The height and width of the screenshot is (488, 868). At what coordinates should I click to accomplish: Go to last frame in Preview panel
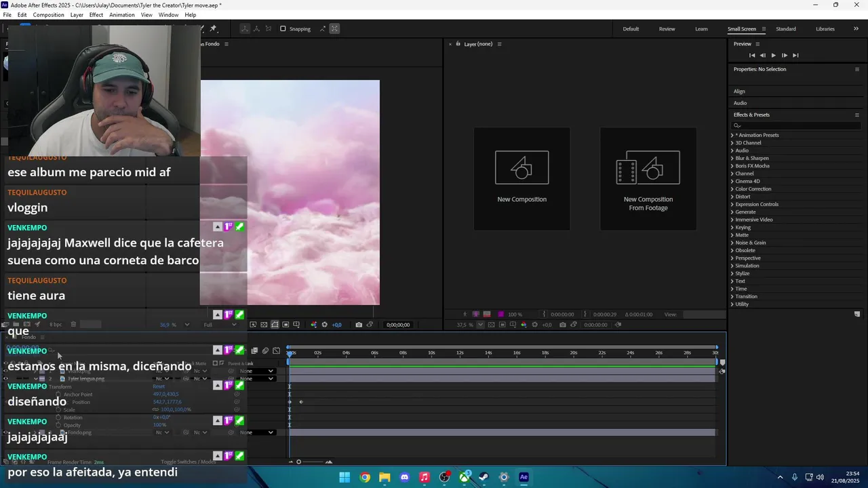pos(795,55)
